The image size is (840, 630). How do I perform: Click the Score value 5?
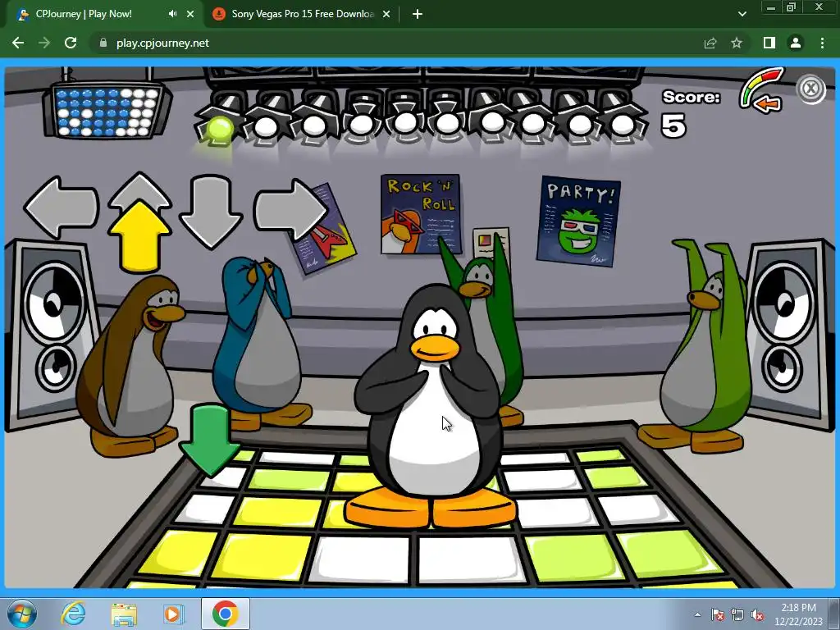coord(673,126)
